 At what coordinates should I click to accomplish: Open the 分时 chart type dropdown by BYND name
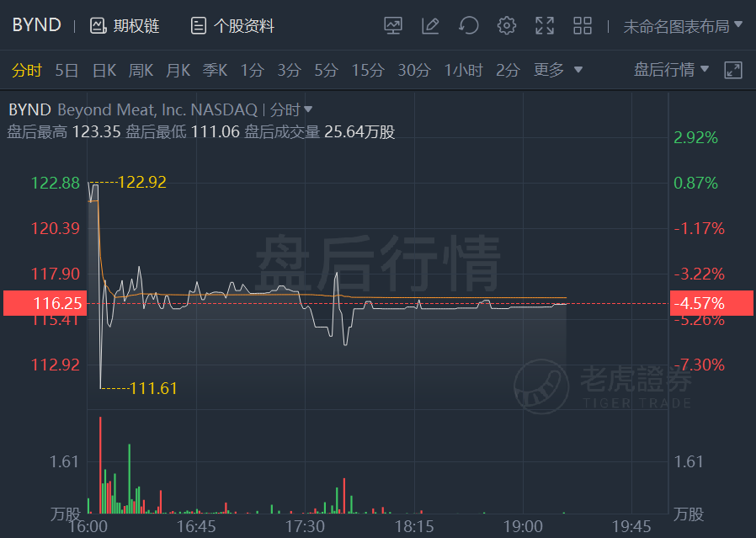[x=291, y=110]
